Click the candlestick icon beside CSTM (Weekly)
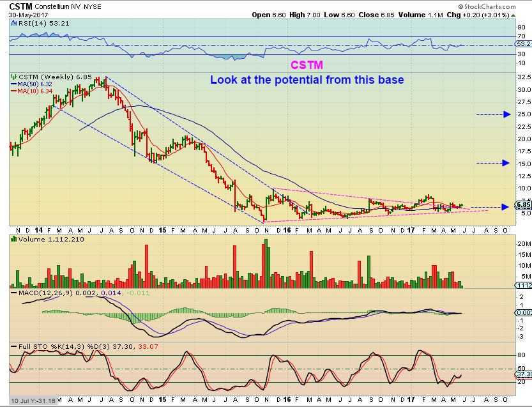This screenshot has width=532, height=407. point(14,77)
